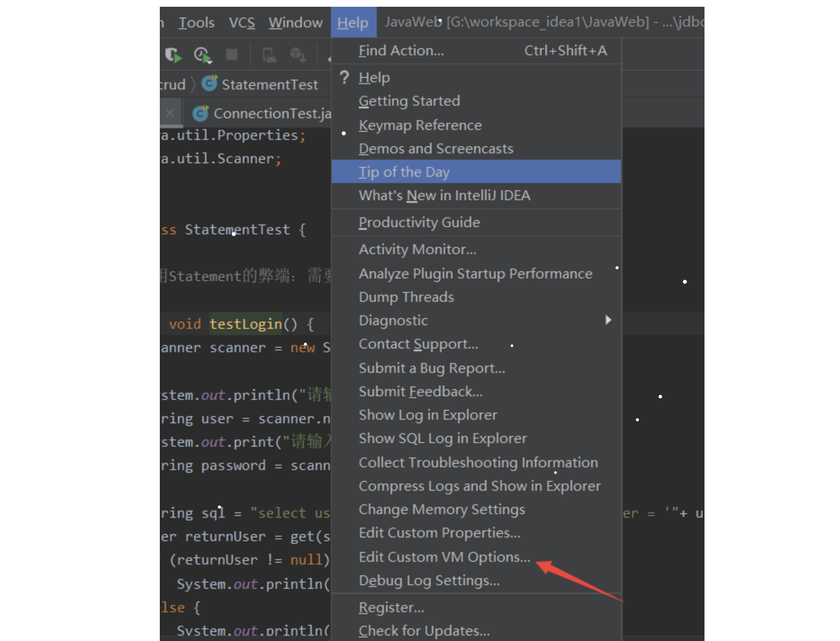Choose Demos and Screencasts
This screenshot has width=840, height=641.
pyautogui.click(x=476, y=148)
